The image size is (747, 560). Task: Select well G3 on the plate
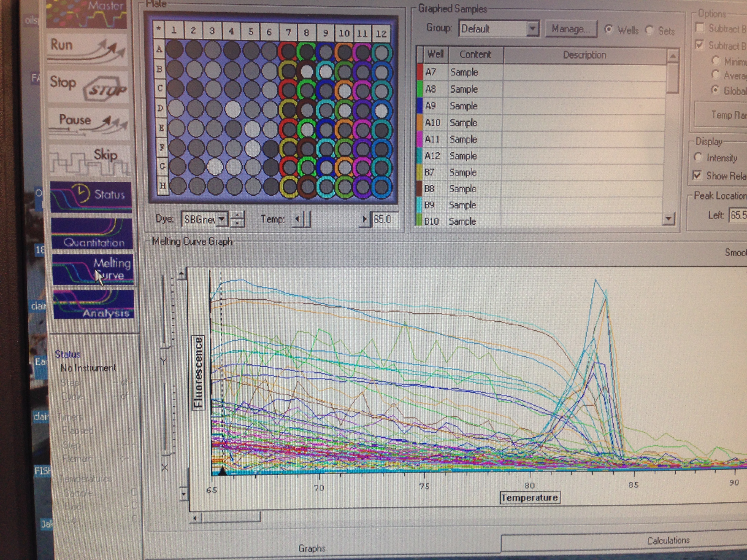215,167
